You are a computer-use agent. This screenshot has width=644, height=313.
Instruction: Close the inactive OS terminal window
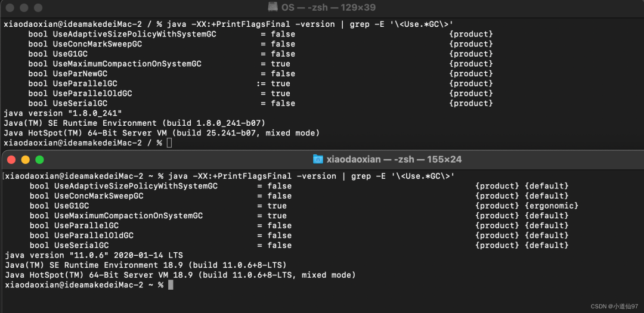11,8
